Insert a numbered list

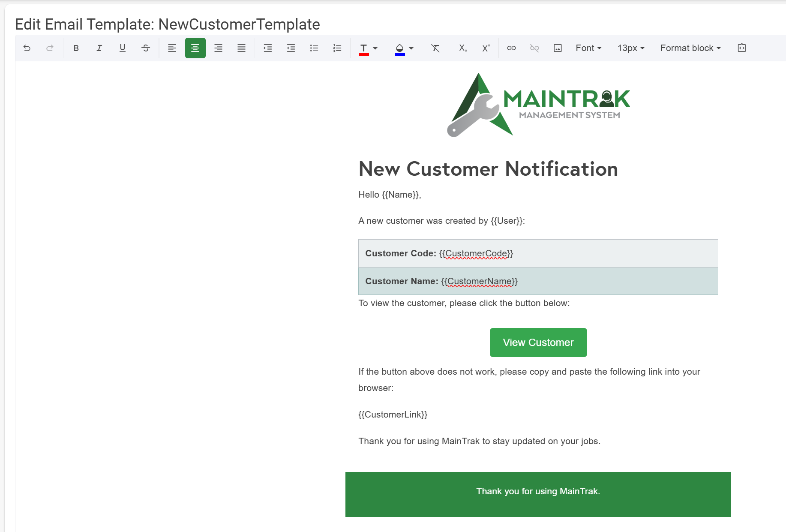coord(337,48)
